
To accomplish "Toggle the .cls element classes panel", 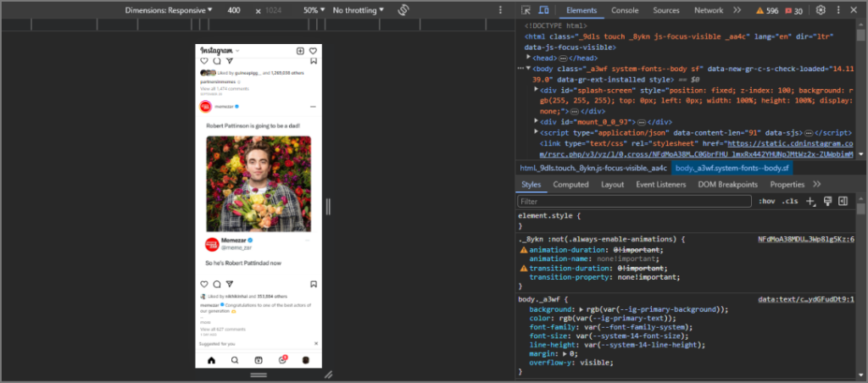I will coord(789,201).
